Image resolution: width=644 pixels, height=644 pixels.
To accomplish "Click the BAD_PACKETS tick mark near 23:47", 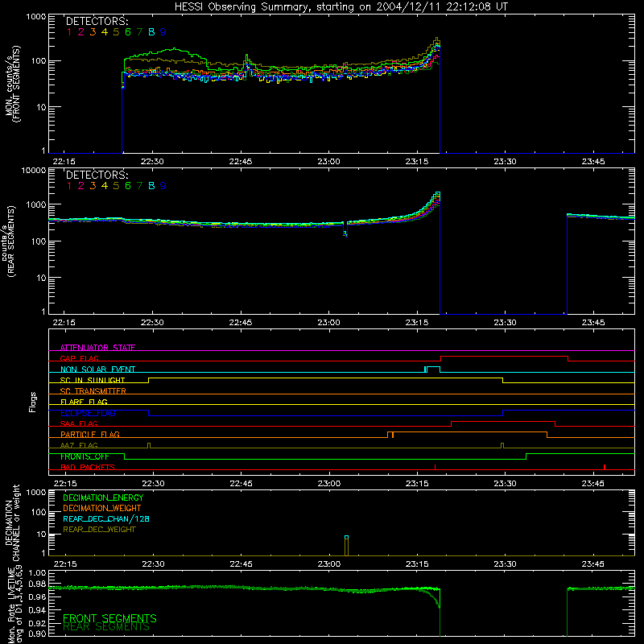I will click(605, 467).
